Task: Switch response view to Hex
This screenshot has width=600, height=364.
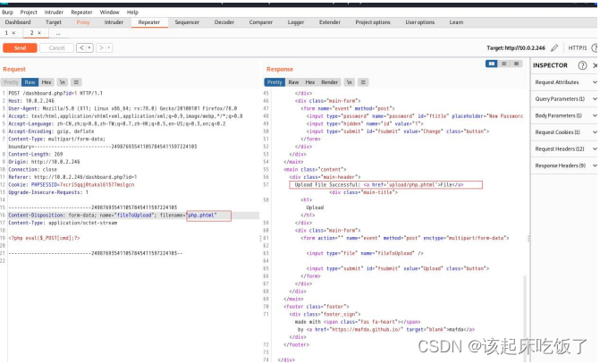Action: pyautogui.click(x=310, y=82)
